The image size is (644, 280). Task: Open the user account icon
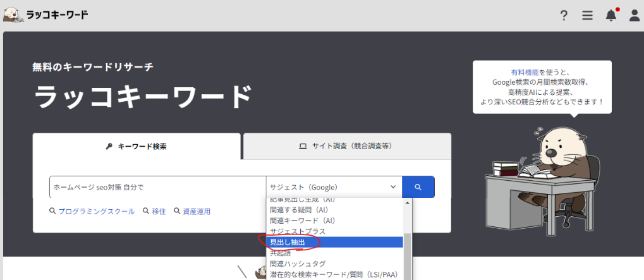[635, 16]
